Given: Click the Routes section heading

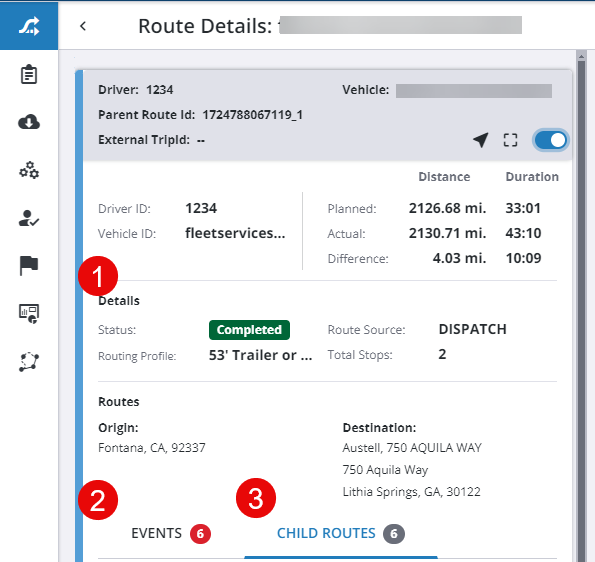Looking at the screenshot, I should tap(119, 401).
